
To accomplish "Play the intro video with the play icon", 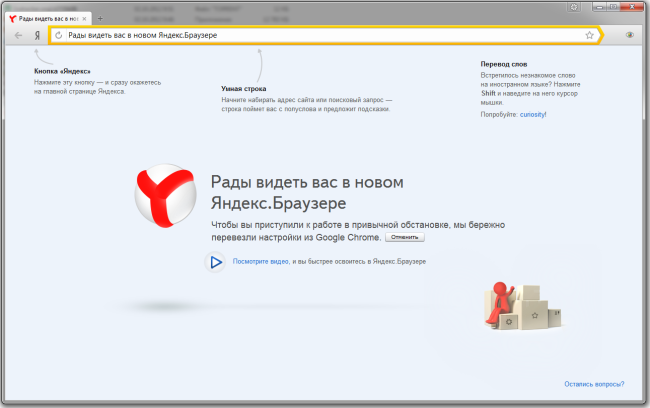I will (x=215, y=262).
